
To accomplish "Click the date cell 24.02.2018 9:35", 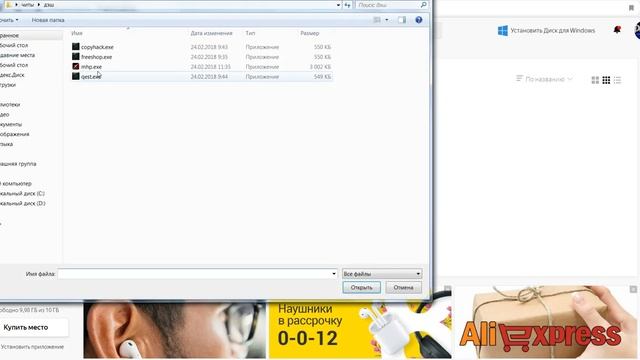I will coord(209,57).
